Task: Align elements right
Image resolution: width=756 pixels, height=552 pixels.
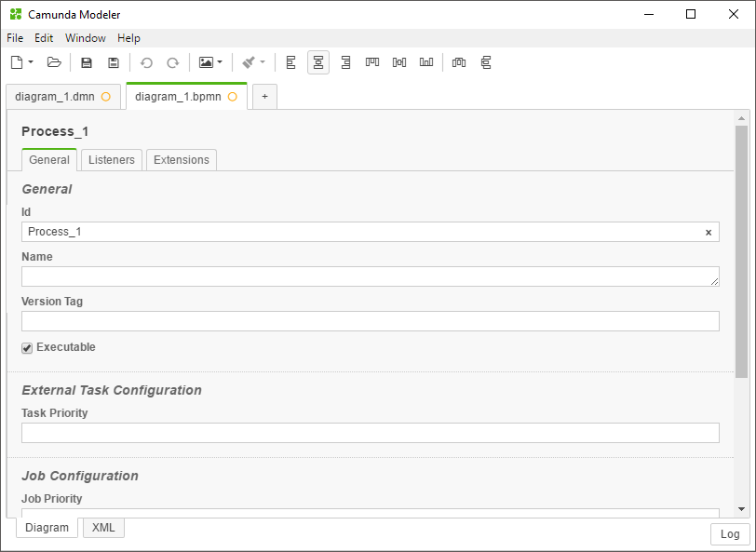Action: point(345,62)
